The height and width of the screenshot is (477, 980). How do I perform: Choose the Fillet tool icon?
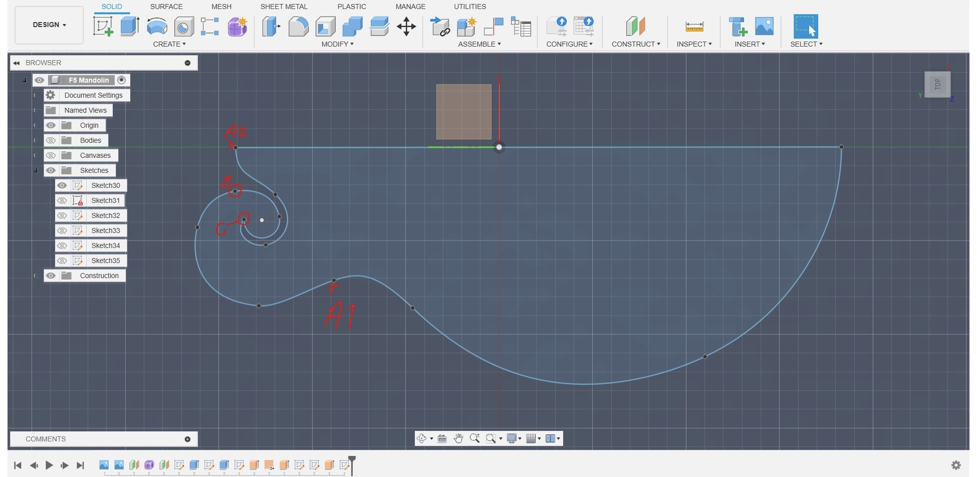pyautogui.click(x=298, y=27)
